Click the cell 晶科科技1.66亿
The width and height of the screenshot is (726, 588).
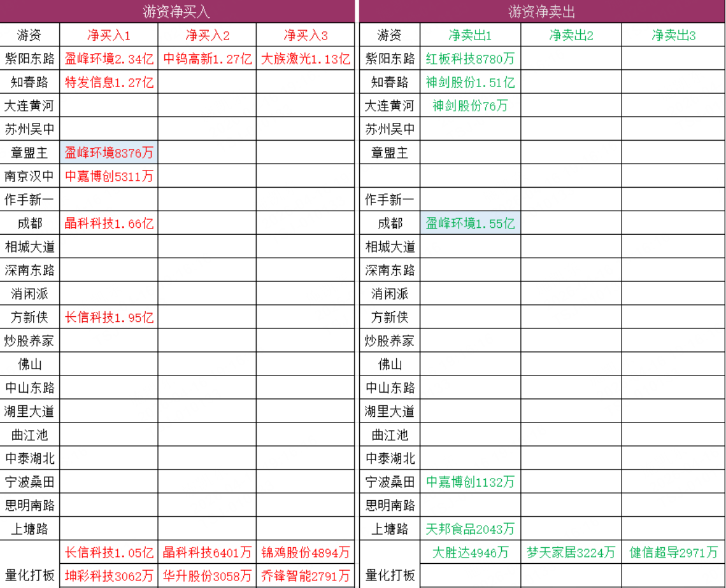click(x=109, y=223)
